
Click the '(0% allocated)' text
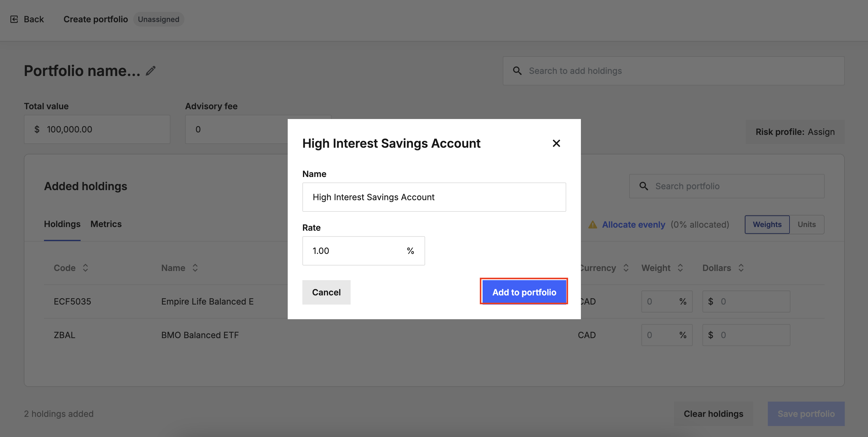(x=700, y=225)
